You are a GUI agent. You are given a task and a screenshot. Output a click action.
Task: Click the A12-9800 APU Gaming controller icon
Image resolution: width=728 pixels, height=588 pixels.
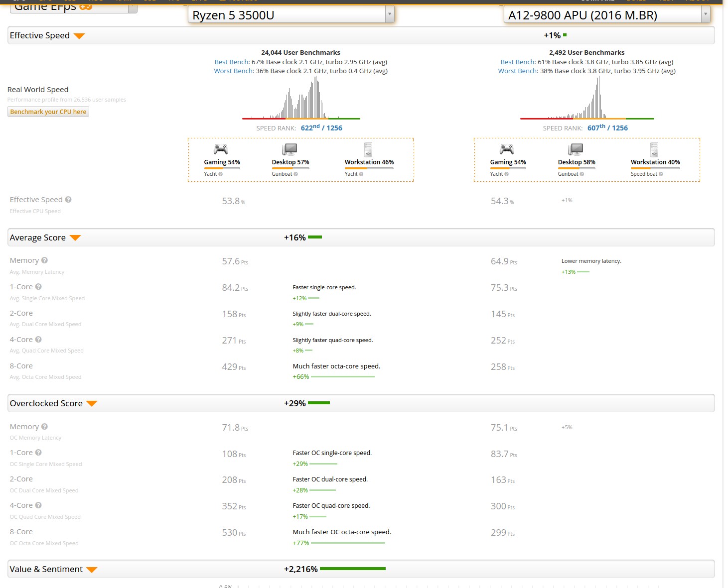(507, 149)
